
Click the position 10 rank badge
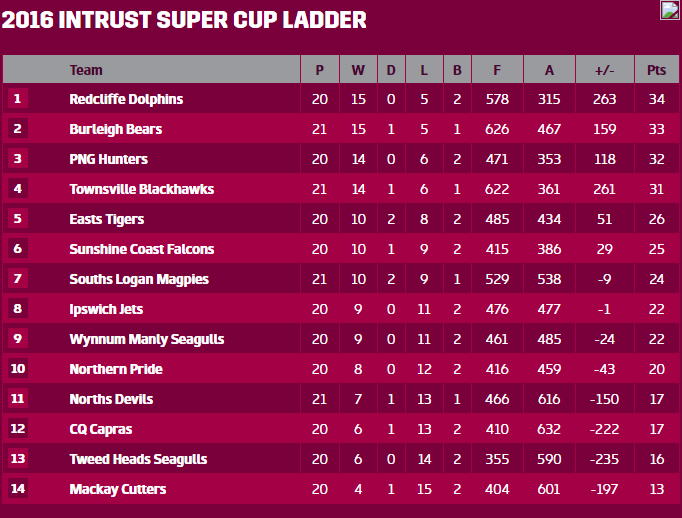pos(17,369)
